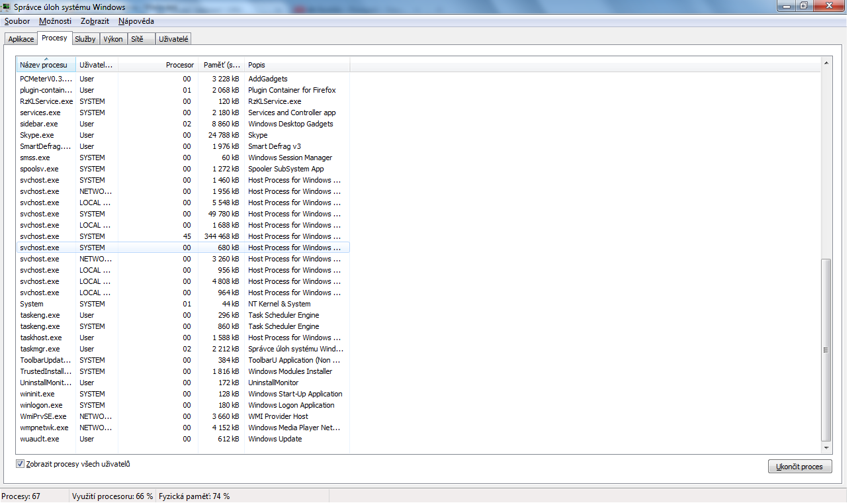The height and width of the screenshot is (503, 868).
Task: Select the plugin-container process row
Action: pyautogui.click(x=183, y=90)
